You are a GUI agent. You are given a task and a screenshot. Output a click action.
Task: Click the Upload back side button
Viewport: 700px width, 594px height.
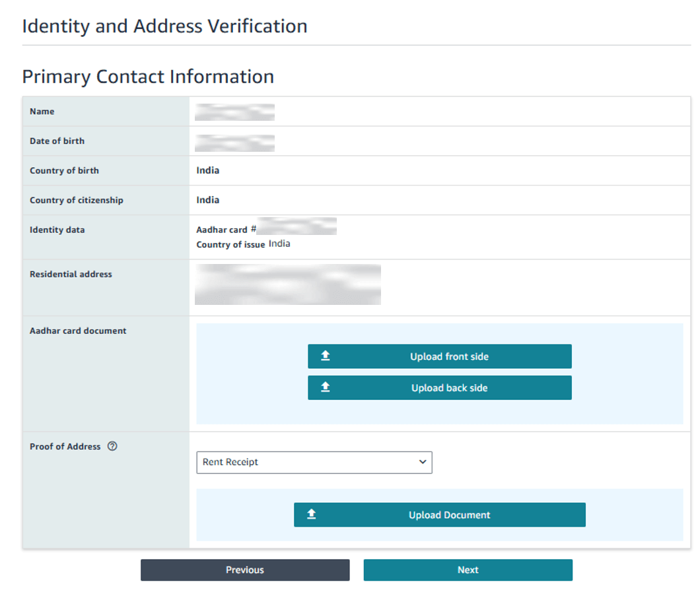[439, 387]
